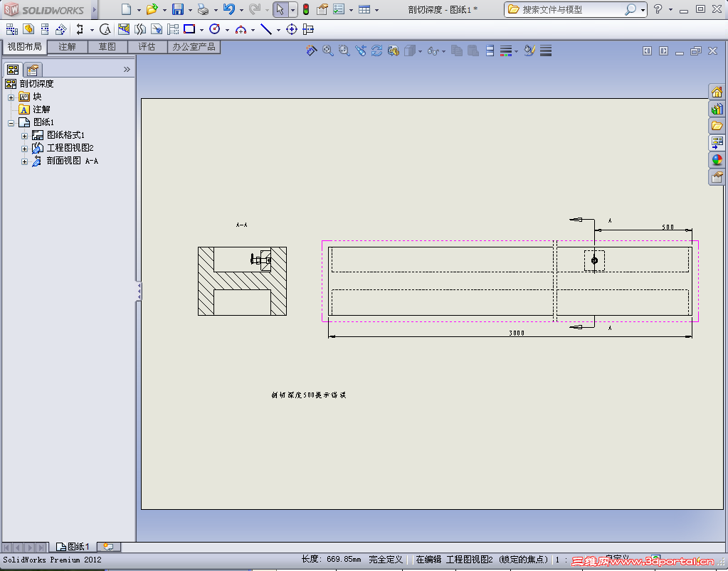Expand the panel with the double chevron
This screenshot has width=728, height=571.
[127, 70]
